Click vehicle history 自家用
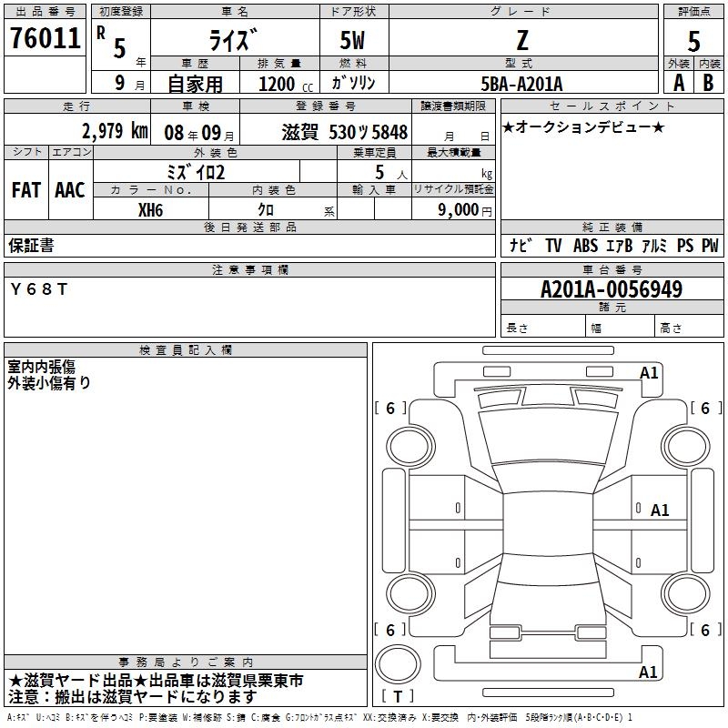728x728 pixels. (195, 84)
